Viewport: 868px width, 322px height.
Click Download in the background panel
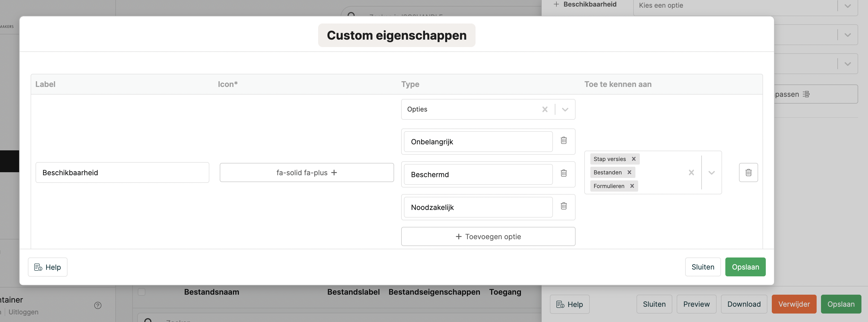click(744, 304)
